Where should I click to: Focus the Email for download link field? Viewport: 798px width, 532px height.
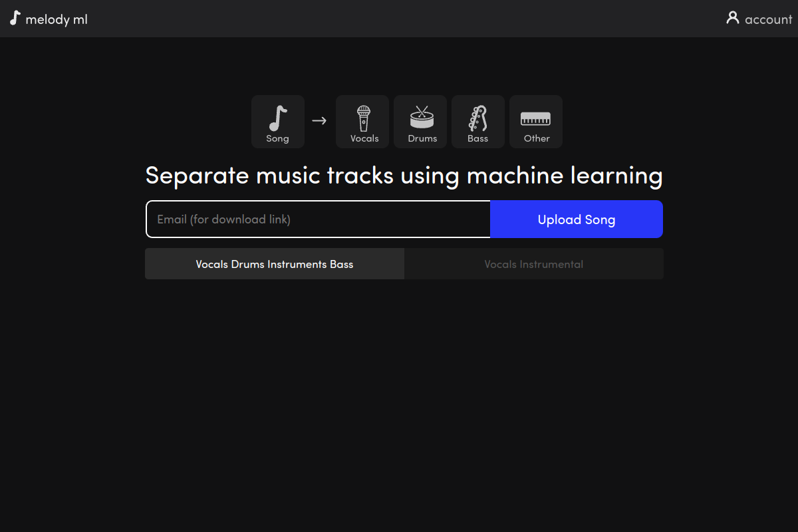(319, 219)
